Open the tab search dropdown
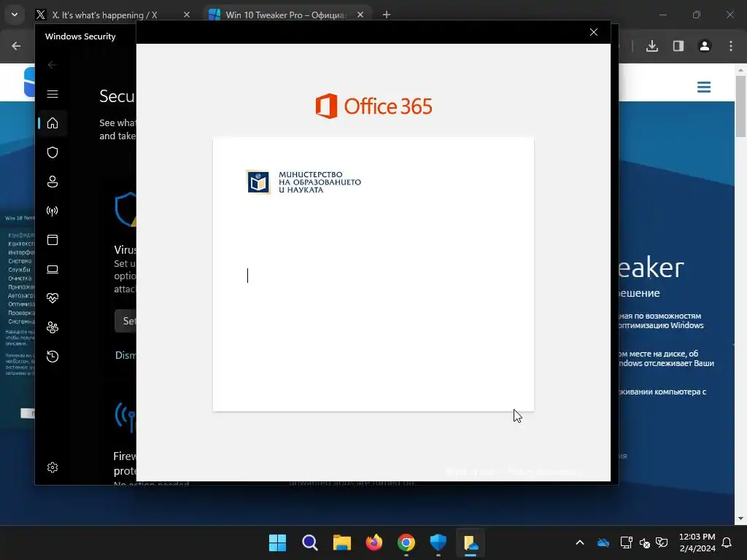 point(15,15)
